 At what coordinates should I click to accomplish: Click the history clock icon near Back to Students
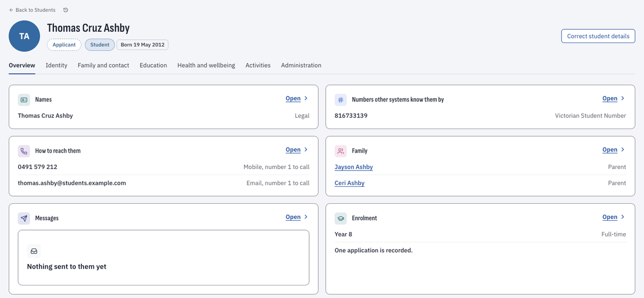(66, 10)
